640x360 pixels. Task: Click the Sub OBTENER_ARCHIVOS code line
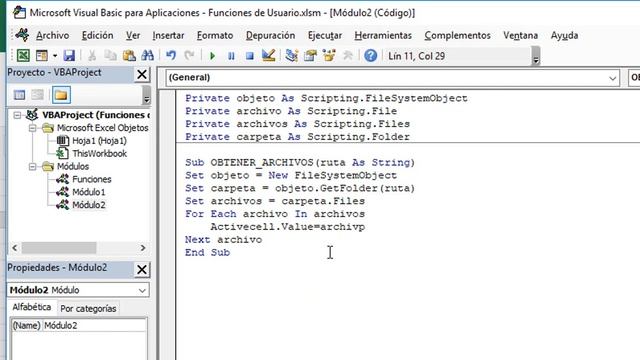pyautogui.click(x=300, y=162)
